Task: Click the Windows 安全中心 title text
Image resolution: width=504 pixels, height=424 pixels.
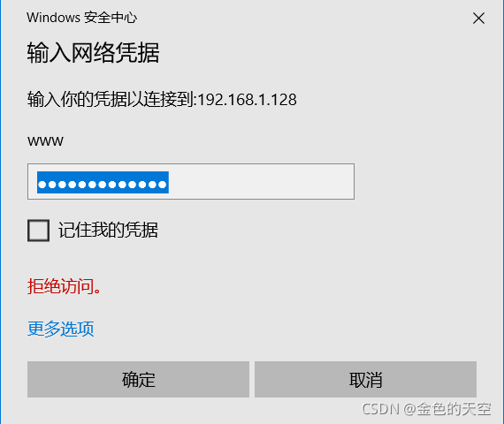Action: tap(82, 18)
